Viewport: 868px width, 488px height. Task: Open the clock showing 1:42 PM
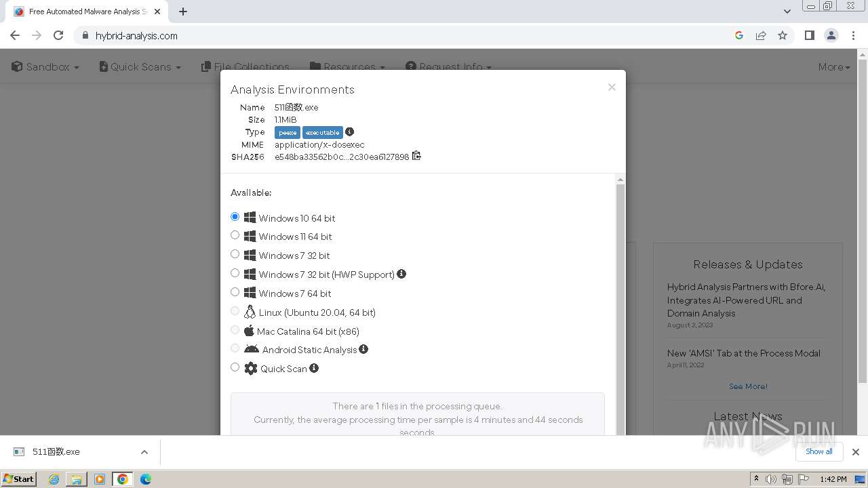click(833, 479)
